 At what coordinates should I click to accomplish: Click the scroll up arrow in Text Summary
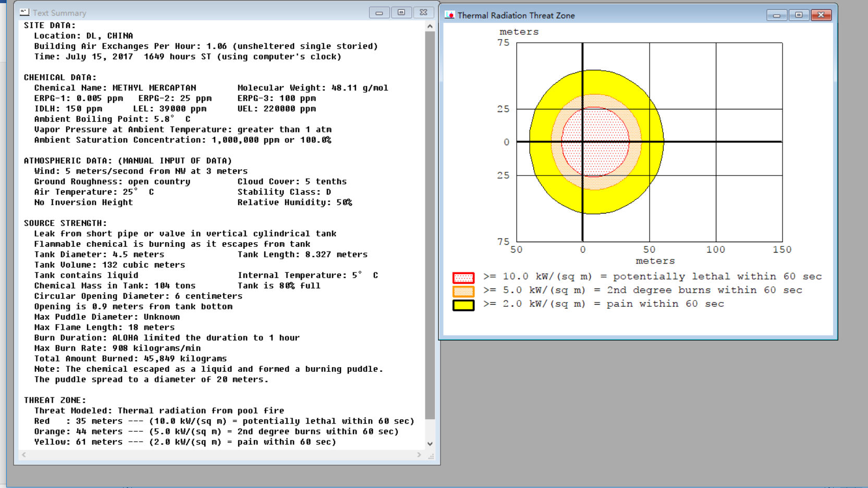[x=430, y=26]
